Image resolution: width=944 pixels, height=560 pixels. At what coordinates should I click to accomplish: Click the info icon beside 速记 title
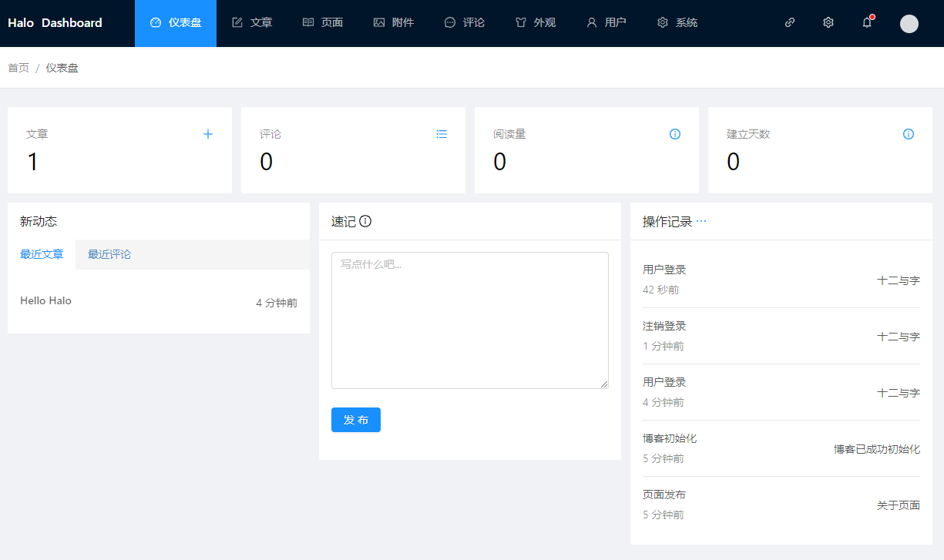[x=365, y=222]
